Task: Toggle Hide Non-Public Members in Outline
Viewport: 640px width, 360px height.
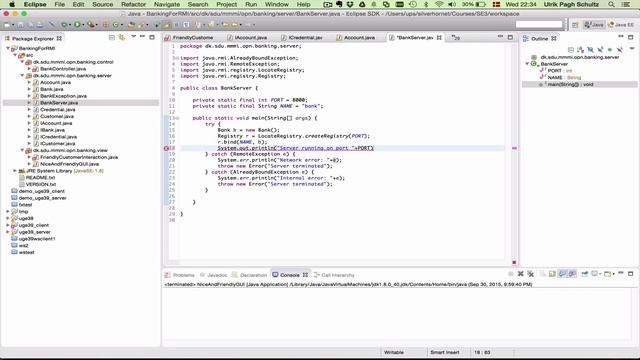Action: click(x=610, y=50)
